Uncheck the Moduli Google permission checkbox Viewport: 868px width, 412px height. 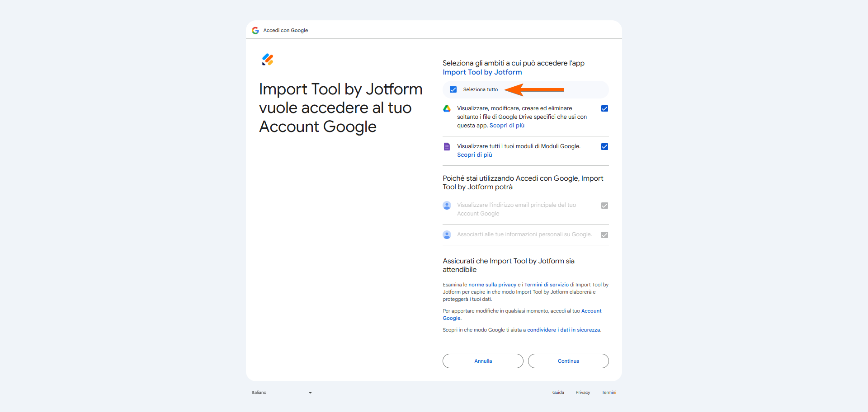(x=604, y=146)
